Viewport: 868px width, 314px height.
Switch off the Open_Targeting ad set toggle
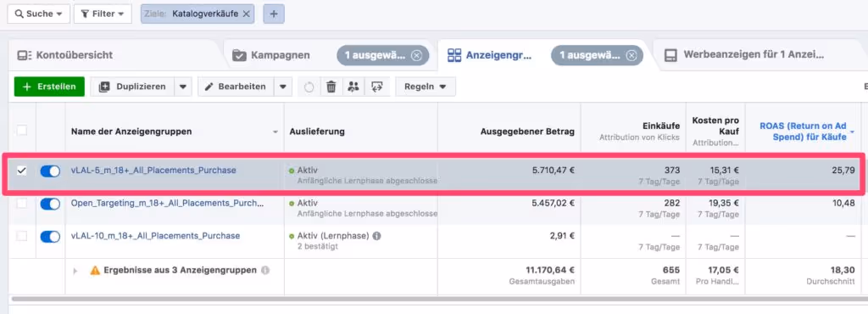[50, 204]
